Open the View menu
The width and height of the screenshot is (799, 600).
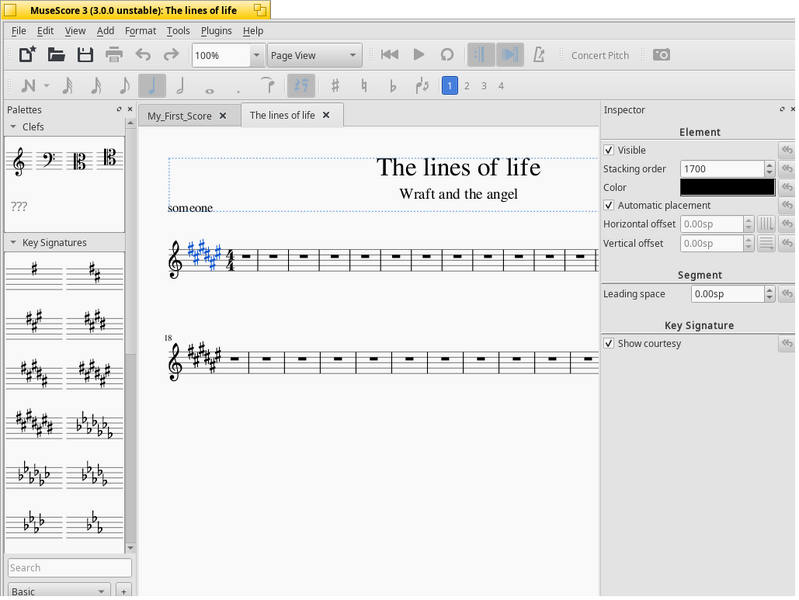(x=75, y=31)
